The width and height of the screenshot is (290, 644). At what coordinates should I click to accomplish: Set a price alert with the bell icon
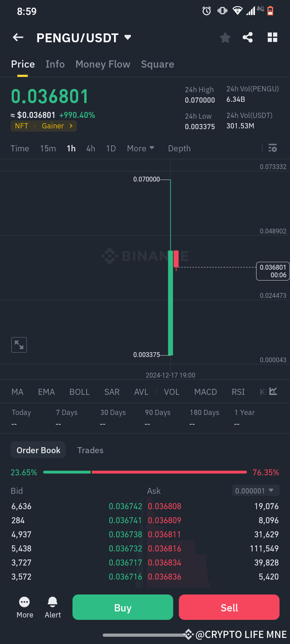click(52, 602)
